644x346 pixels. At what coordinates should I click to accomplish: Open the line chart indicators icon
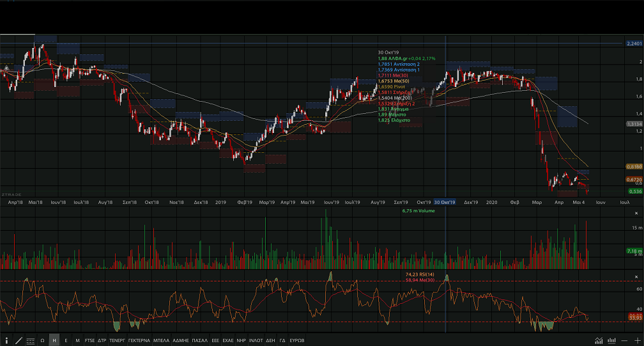coord(599,340)
